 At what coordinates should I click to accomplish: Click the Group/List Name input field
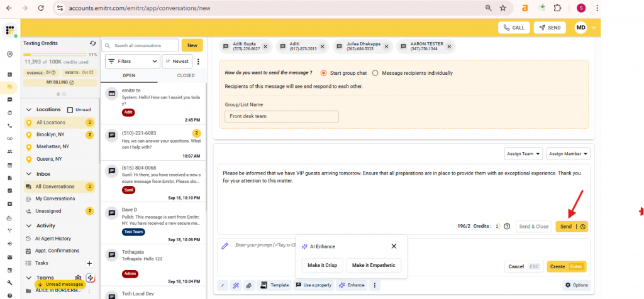pos(281,116)
